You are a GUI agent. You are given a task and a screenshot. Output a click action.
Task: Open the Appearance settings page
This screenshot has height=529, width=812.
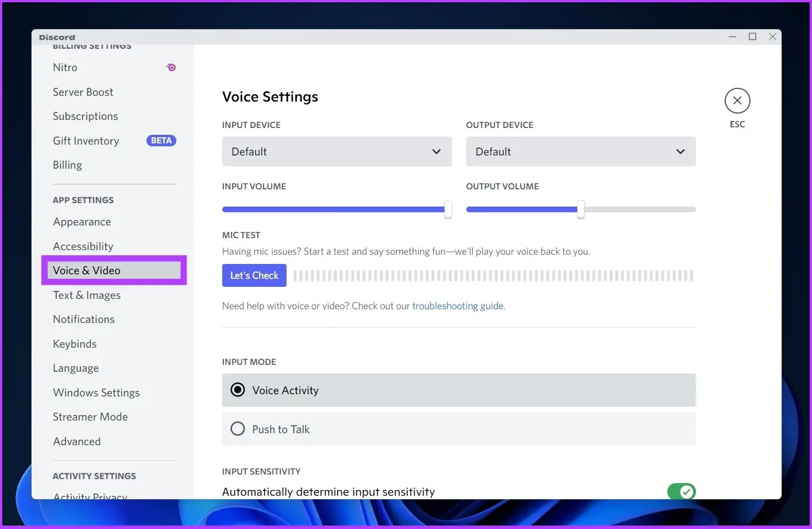tap(82, 222)
